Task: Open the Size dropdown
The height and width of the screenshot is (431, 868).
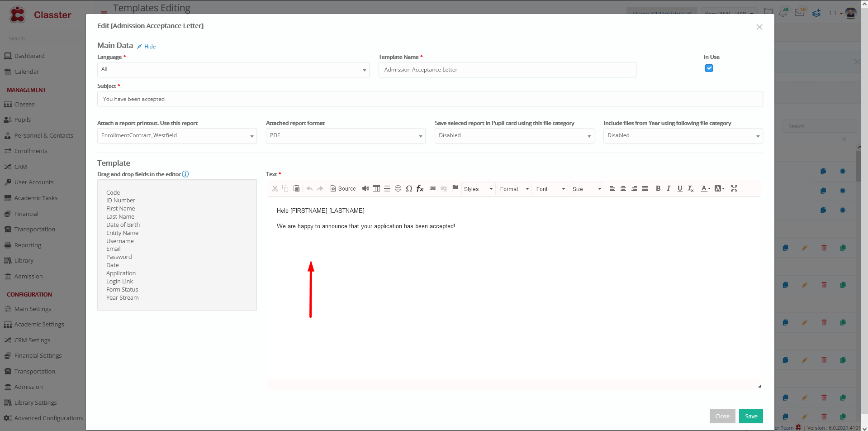Action: tap(587, 189)
